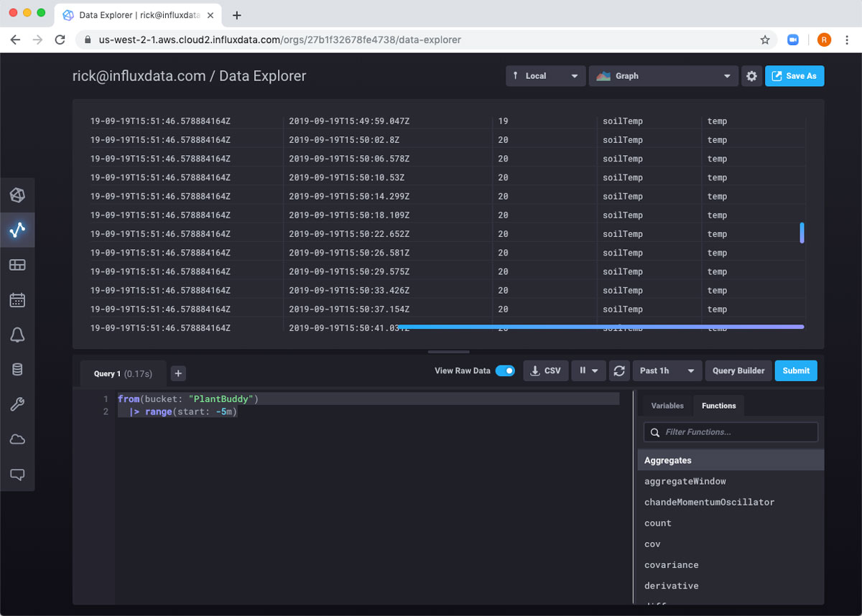Click the 2019-09-19T15:50:06.578Z timestamp cell
This screenshot has width=862, height=616.
click(x=349, y=159)
